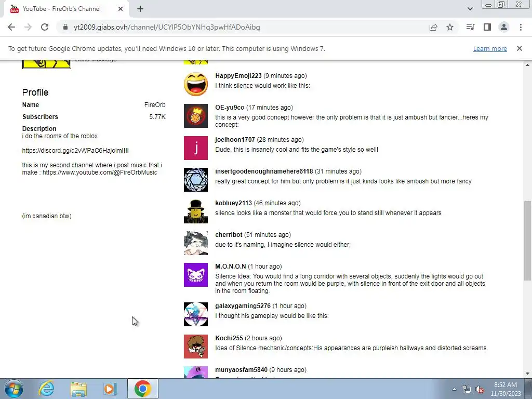The width and height of the screenshot is (532, 399).
Task: Open OE-yu9co's username link
Action: tap(230, 108)
